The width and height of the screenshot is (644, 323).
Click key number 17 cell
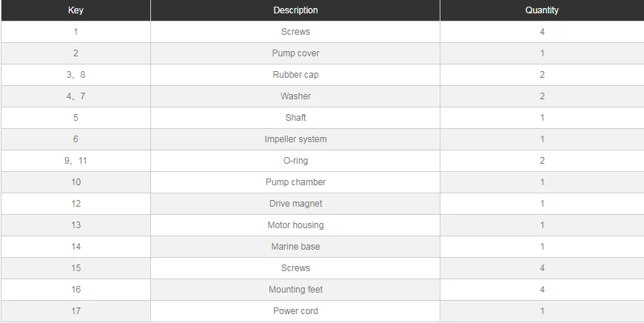(76, 311)
